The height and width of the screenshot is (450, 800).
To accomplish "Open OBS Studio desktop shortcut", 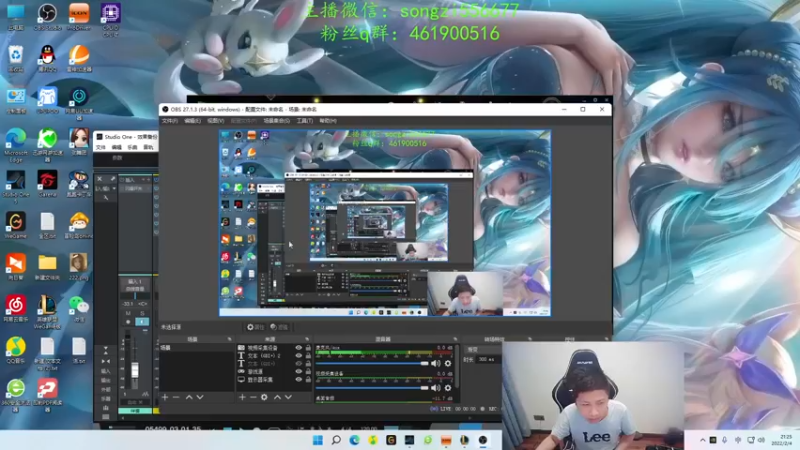I will [47, 16].
